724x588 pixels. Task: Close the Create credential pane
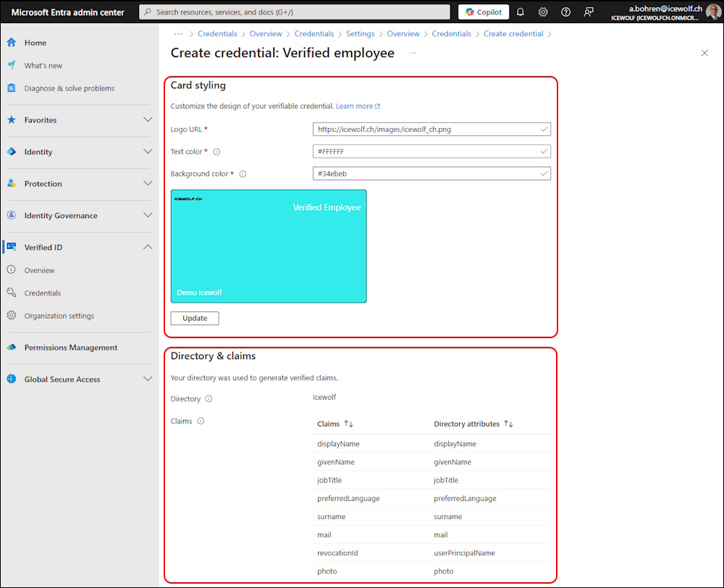[704, 53]
